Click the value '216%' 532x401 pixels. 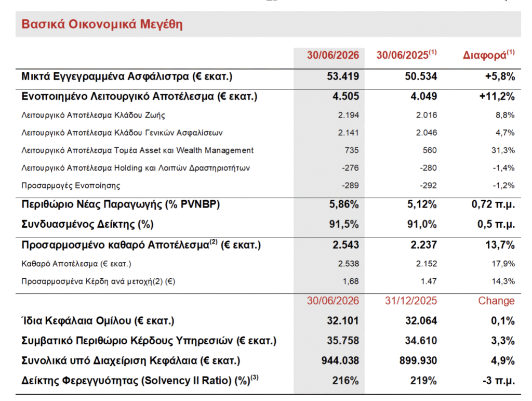[345, 381]
